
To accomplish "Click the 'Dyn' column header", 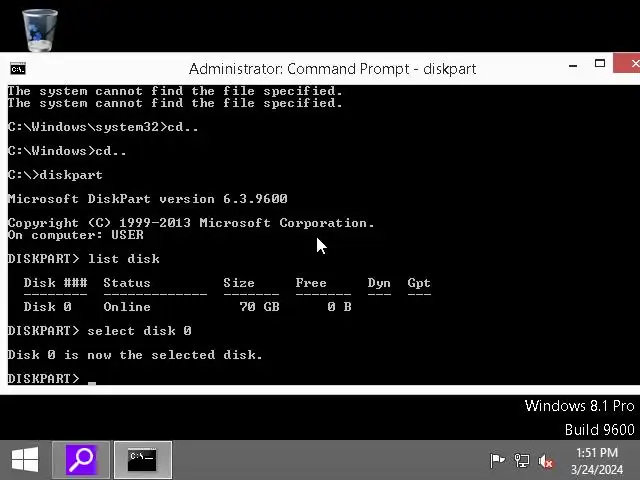I will [x=379, y=283].
